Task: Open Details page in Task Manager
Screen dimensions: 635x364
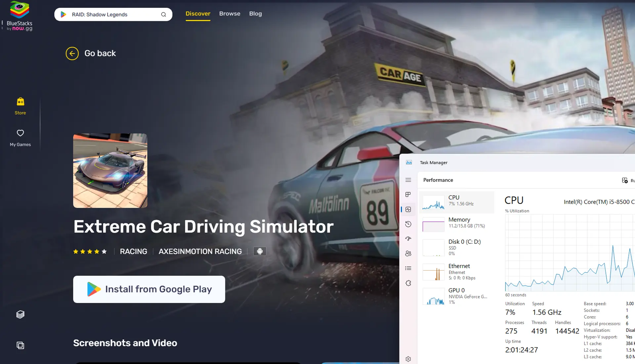Action: [408, 268]
